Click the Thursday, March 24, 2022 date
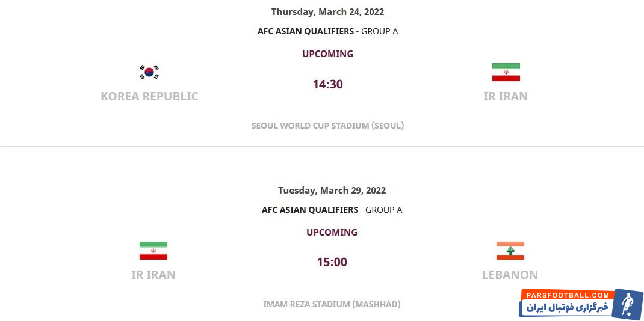 327,11
